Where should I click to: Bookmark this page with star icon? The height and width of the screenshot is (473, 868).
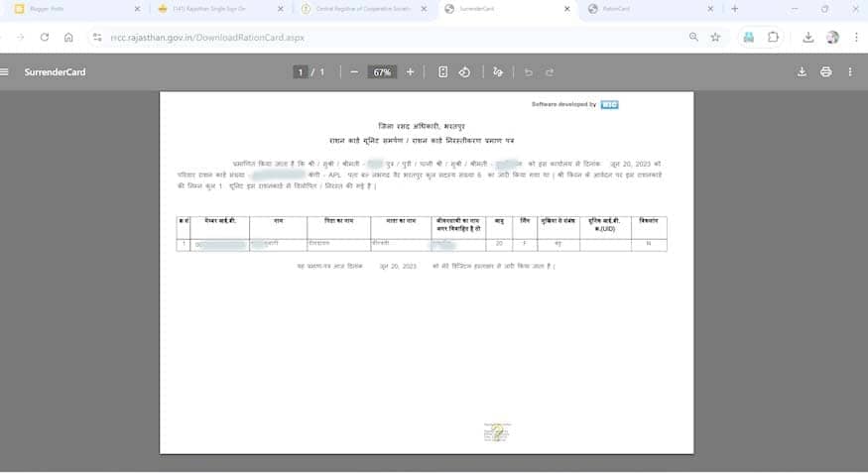715,37
